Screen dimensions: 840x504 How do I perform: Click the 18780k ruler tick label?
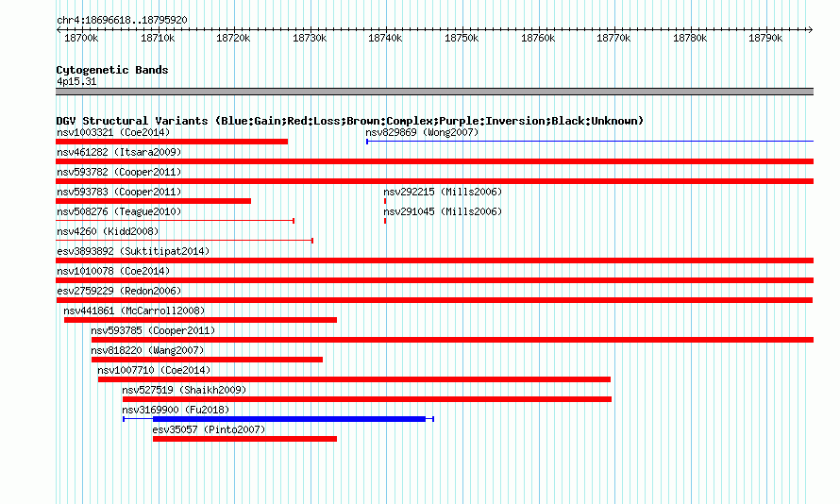(690, 38)
